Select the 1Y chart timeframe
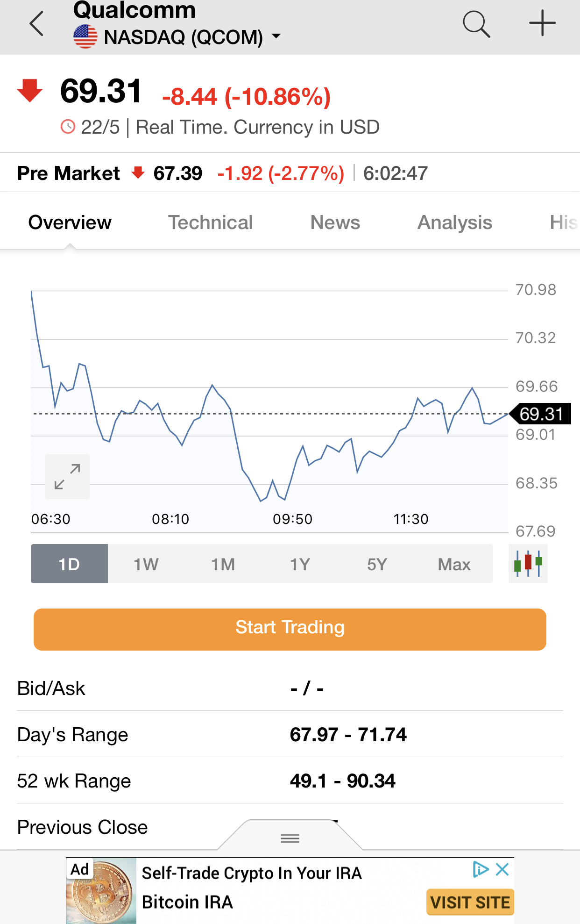Image resolution: width=580 pixels, height=924 pixels. click(300, 564)
